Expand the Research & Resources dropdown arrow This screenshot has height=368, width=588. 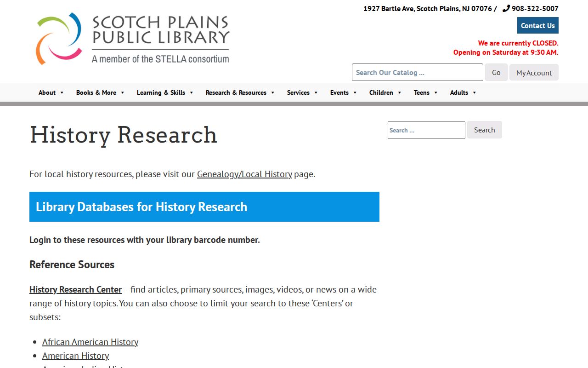point(273,93)
